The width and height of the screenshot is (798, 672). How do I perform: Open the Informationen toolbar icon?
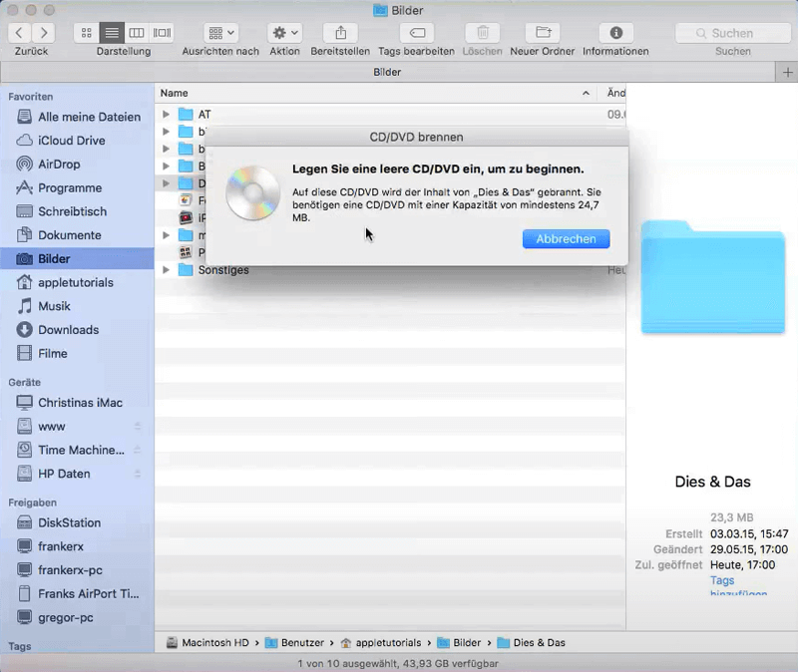615,33
